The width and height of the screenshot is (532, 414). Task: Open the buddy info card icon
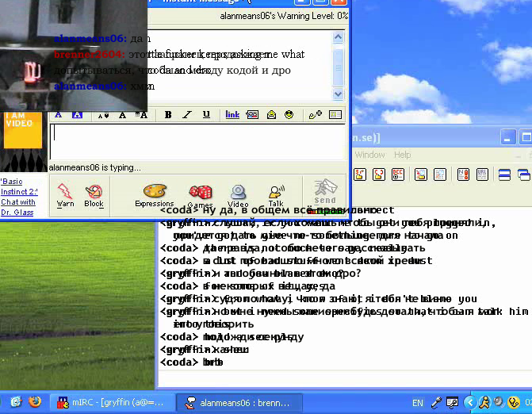coord(335,115)
